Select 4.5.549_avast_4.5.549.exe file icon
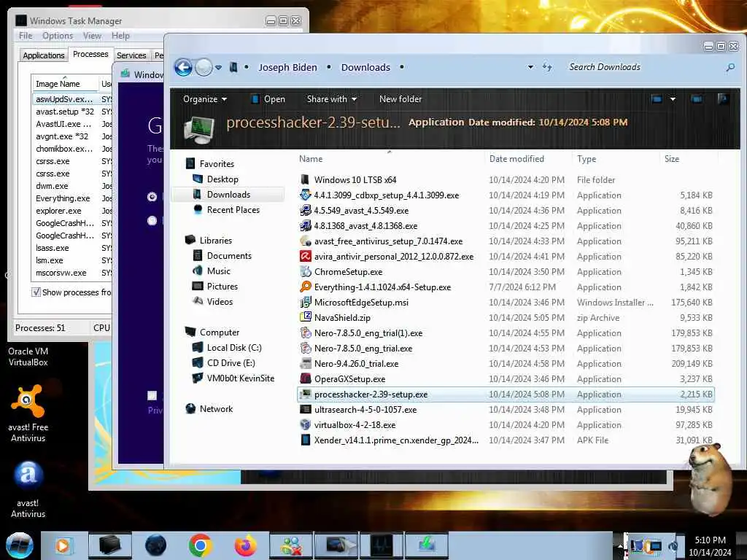 pos(305,210)
